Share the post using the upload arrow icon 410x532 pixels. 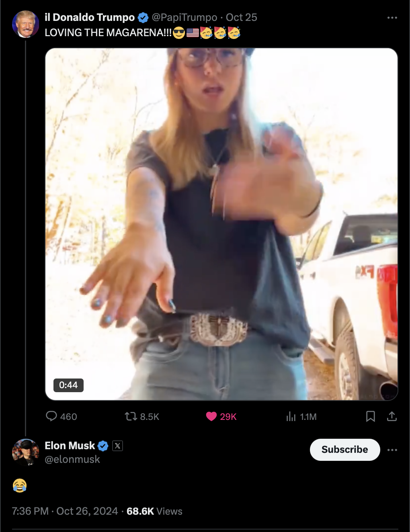click(x=392, y=416)
